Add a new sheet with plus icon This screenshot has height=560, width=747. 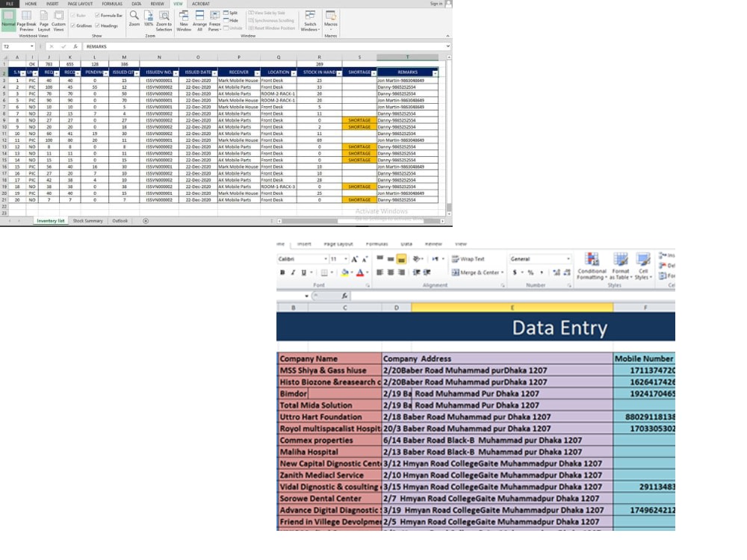pyautogui.click(x=146, y=221)
